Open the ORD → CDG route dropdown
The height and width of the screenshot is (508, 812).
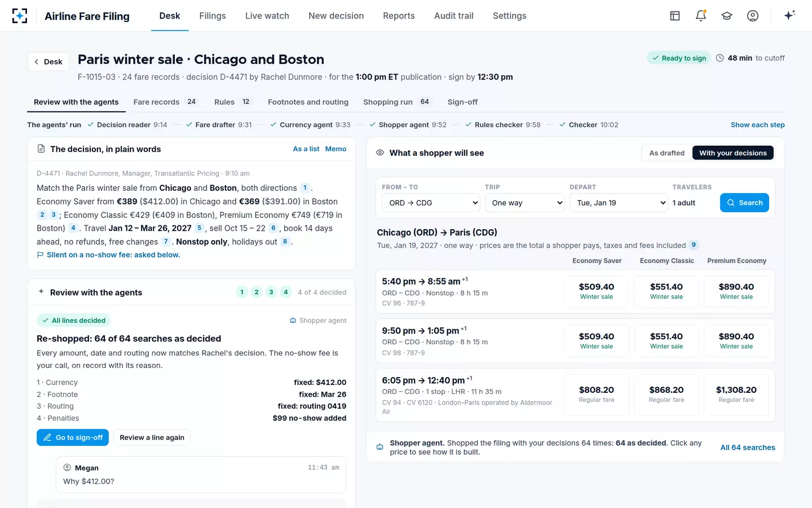(x=431, y=203)
